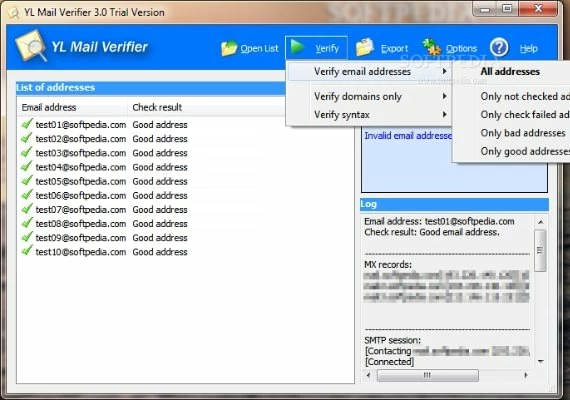570x400 pixels.
Task: Click green checkmark beside test05@softpedia.com
Action: (x=27, y=180)
